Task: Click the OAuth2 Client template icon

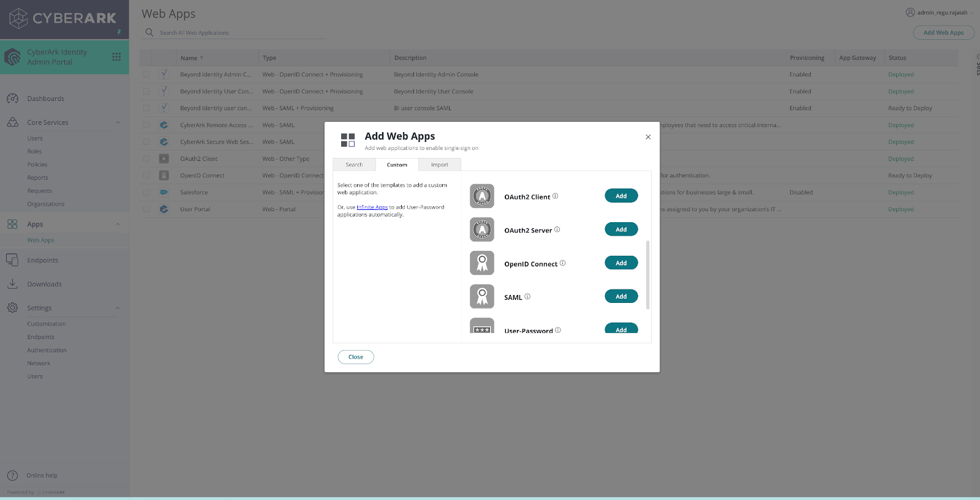Action: (x=482, y=196)
